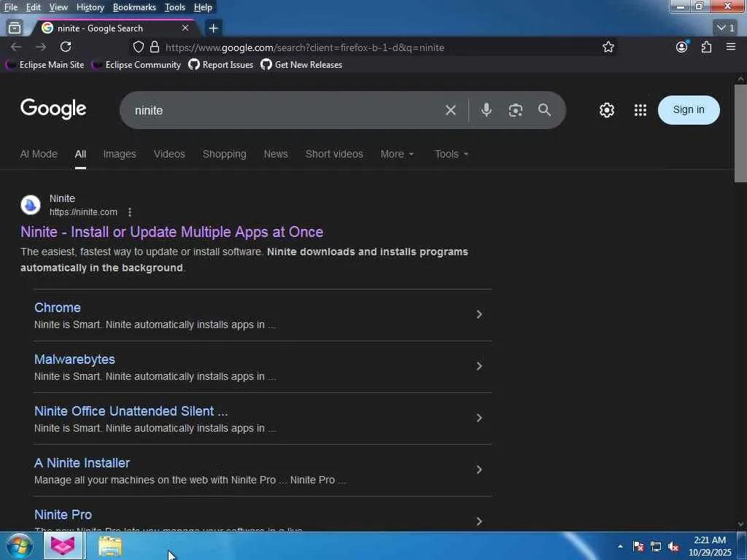Submit search with magnifying glass icon
Image resolution: width=747 pixels, height=560 pixels.
544,110
